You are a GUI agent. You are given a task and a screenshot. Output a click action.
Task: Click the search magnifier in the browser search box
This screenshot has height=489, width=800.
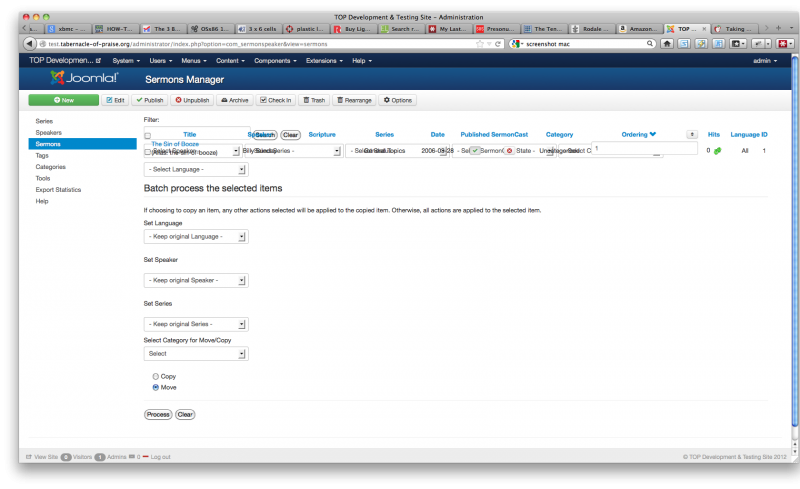649,44
